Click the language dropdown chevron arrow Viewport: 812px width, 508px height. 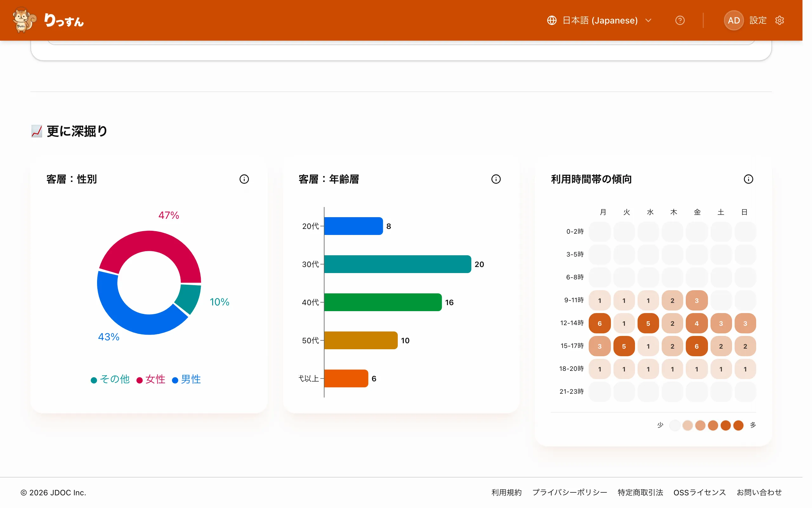648,21
